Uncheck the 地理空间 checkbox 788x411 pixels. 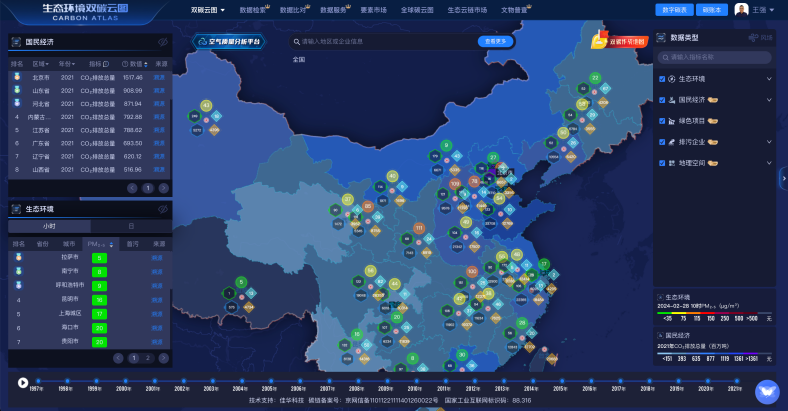pyautogui.click(x=662, y=163)
